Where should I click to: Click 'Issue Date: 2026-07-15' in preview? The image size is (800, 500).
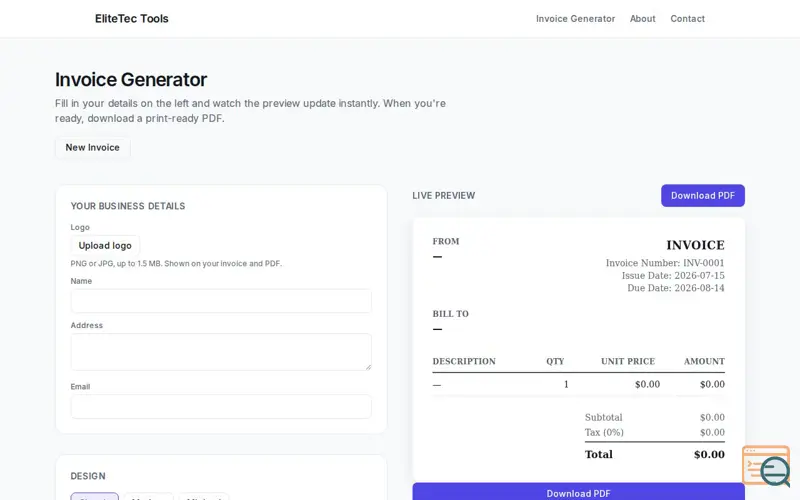672,276
